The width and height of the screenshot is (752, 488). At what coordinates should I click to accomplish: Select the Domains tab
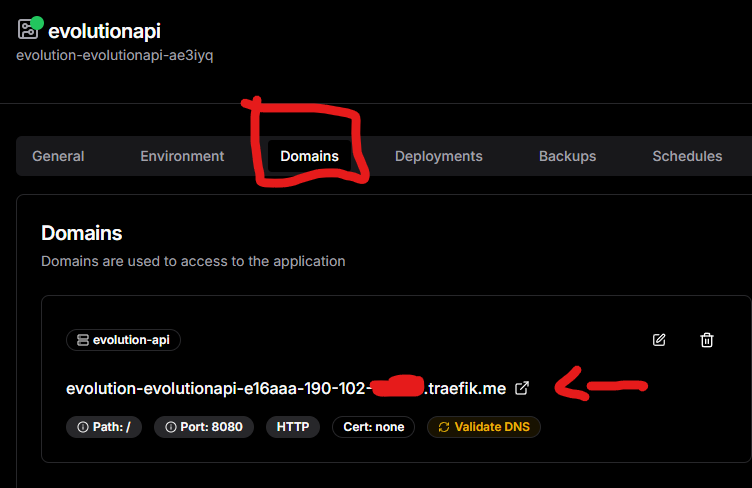(309, 156)
